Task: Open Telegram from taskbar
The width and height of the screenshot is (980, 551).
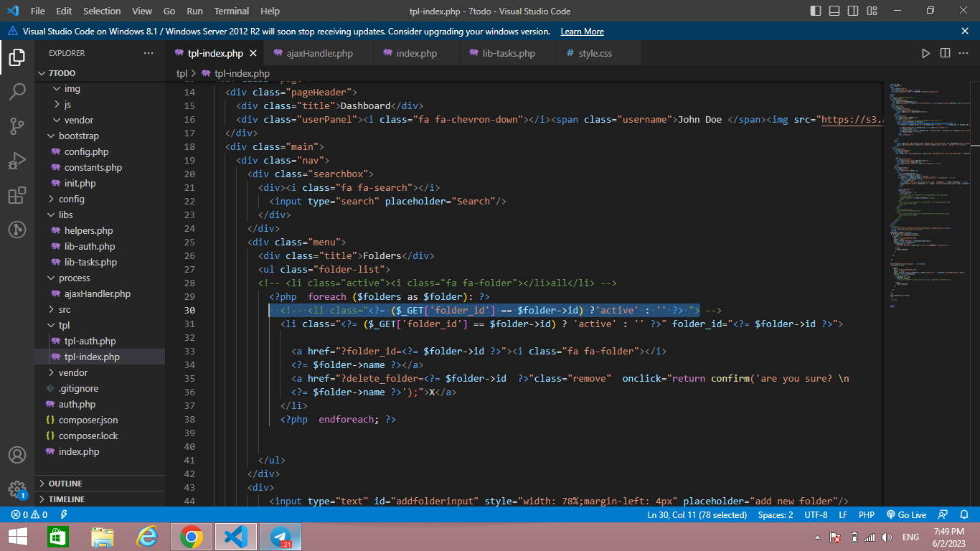Action: click(x=281, y=537)
